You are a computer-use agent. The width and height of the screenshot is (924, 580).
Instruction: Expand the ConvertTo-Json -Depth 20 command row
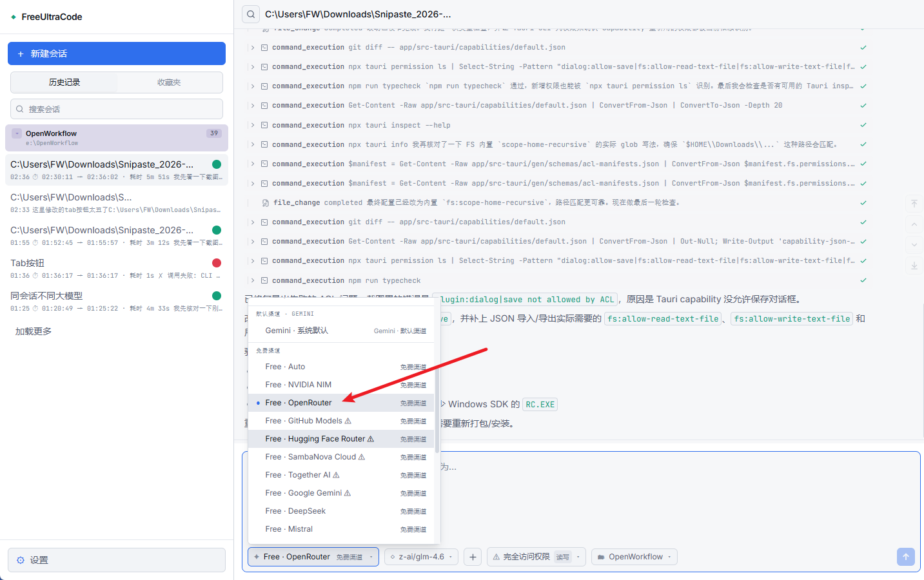tap(253, 106)
